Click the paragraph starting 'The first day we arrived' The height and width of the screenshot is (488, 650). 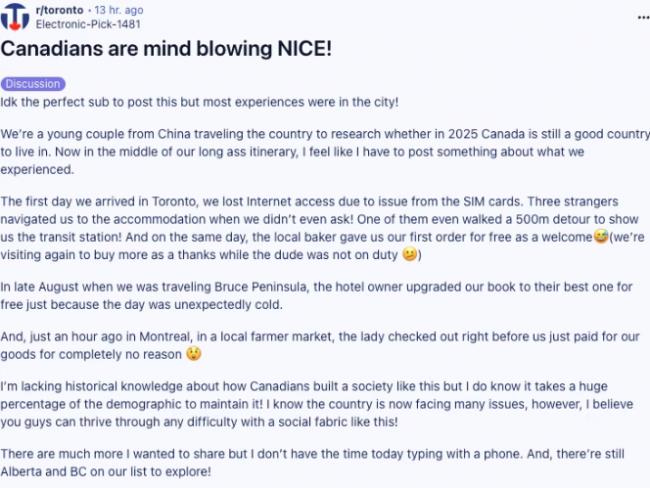tap(323, 228)
